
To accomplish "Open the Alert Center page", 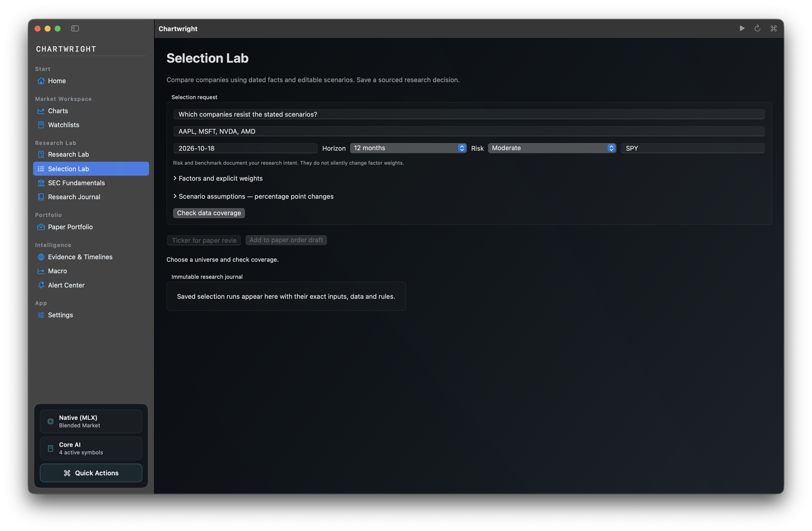I will (x=91, y=285).
